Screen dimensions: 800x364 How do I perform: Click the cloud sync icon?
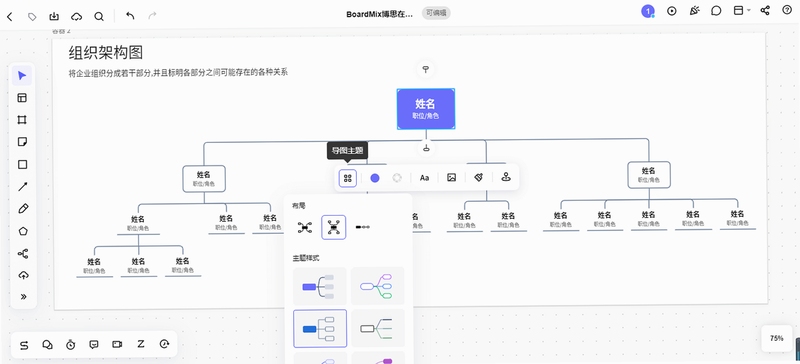[77, 17]
